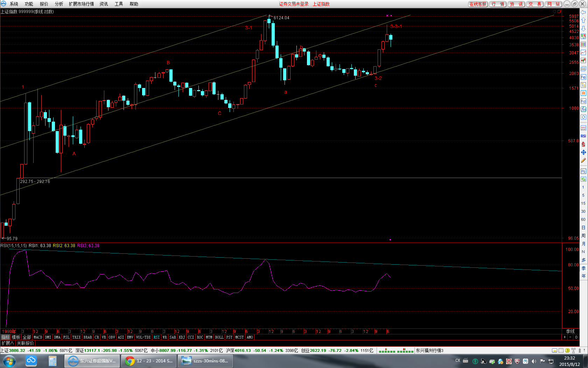The height and width of the screenshot is (368, 588).
Task: Switch to monthly 月 period
Action: click(583, 244)
